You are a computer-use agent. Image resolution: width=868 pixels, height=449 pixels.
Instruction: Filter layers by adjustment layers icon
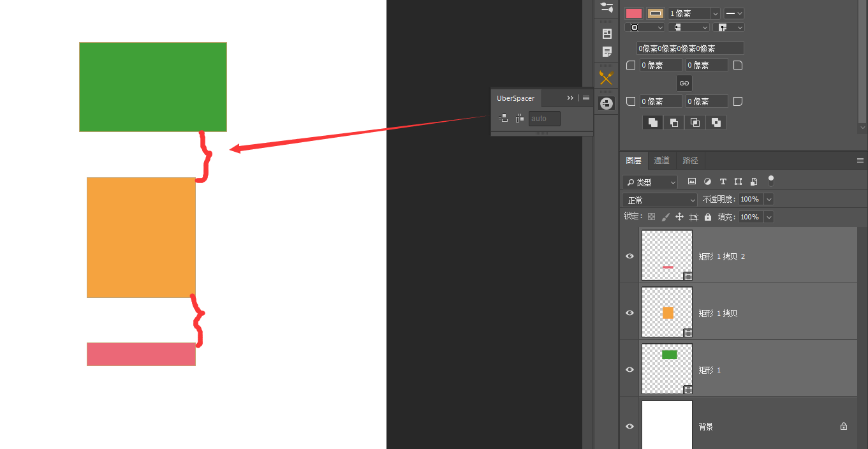coord(707,182)
